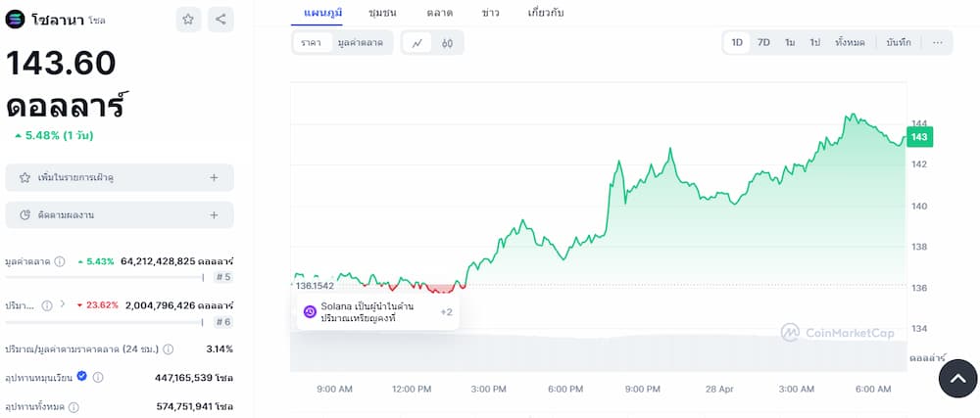
Task: Open info icon for volume/market cap ratio
Action: tap(169, 348)
